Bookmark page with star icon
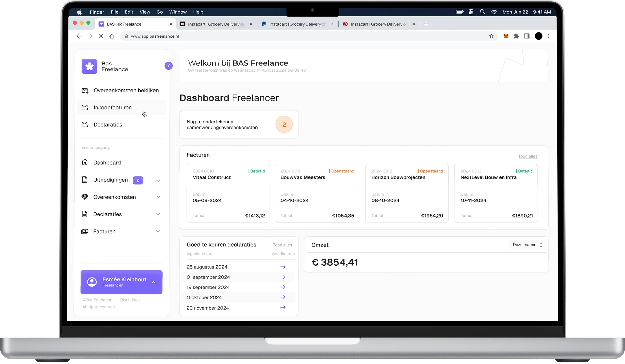 tap(491, 36)
